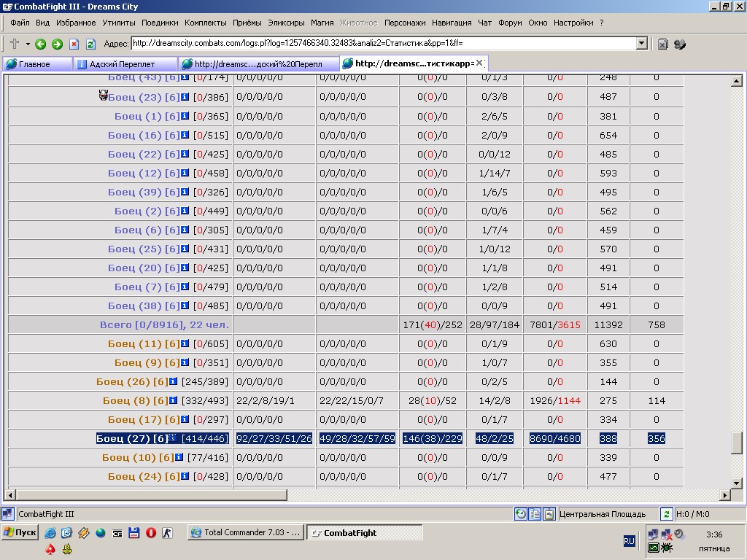Launch Counter-Strike icon from quick launch

click(167, 533)
